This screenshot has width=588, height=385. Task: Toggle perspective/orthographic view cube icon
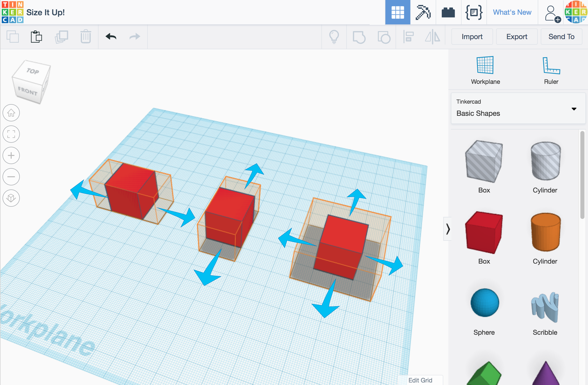[x=11, y=198]
